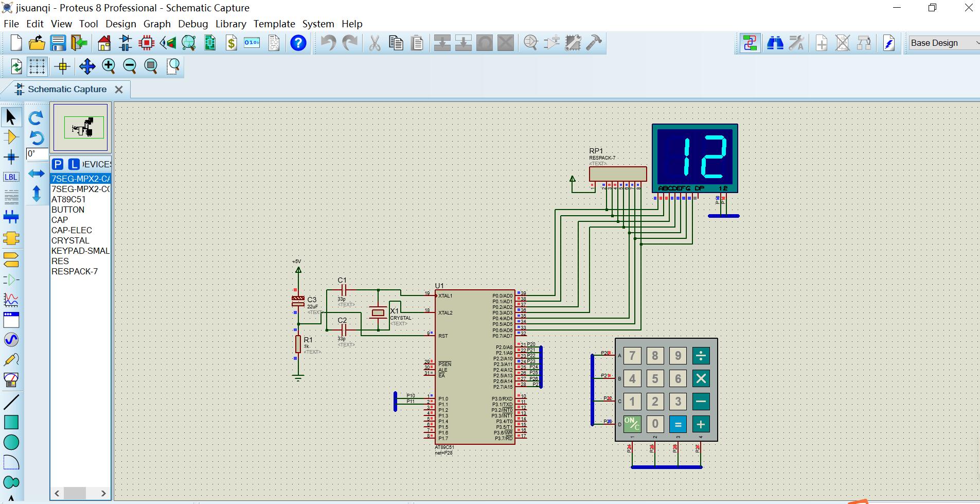This screenshot has width=980, height=504.
Task: Click the Electrical Rules Check lightning icon
Action: [889, 43]
